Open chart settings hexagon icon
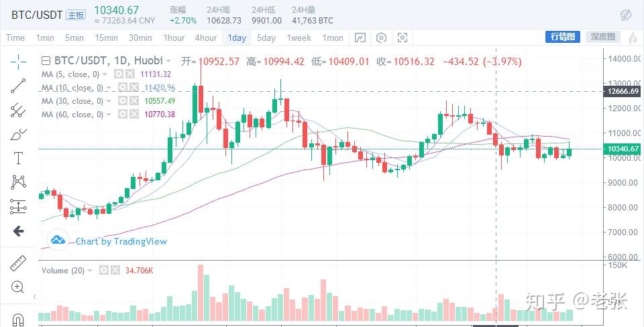Screen dimensions: 644x327 [381, 38]
